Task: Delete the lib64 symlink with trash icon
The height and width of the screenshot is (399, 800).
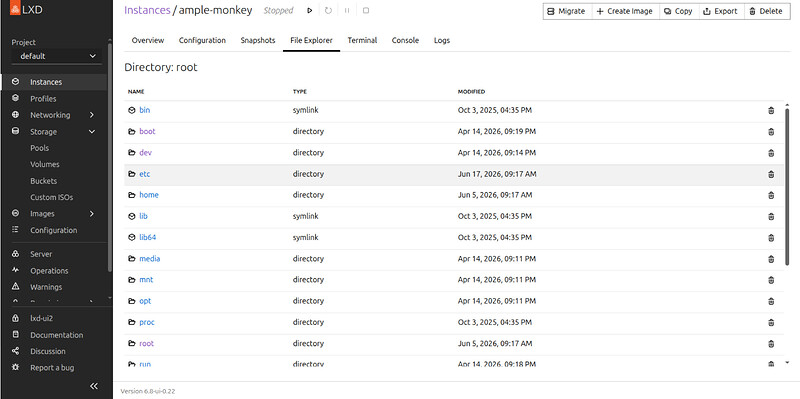Action: 771,238
